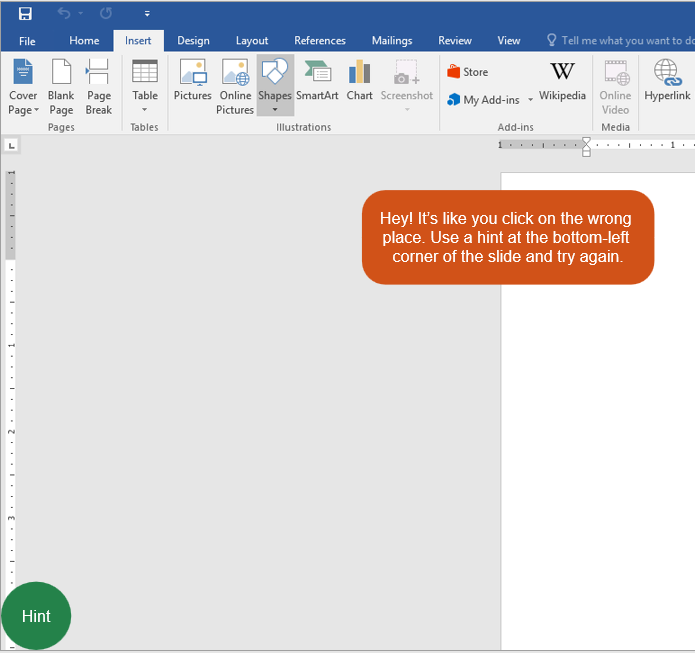This screenshot has height=653, width=695.
Task: Type in Tell me what you want search box
Action: [x=625, y=41]
